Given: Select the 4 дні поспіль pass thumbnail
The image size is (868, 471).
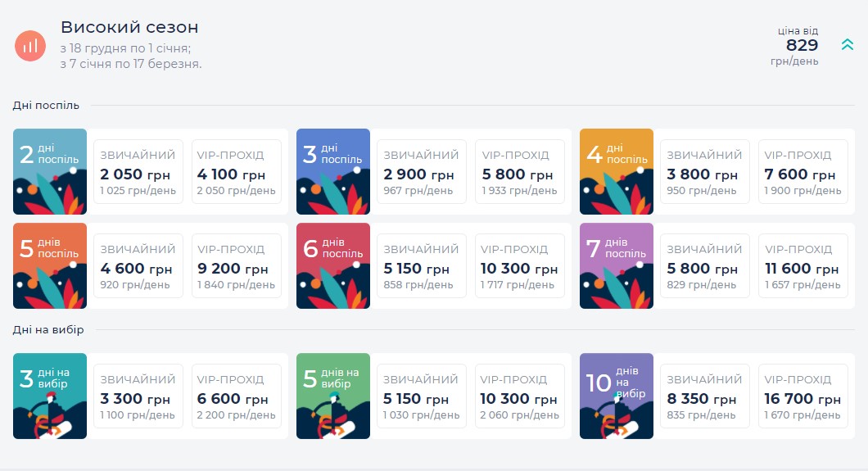Looking at the screenshot, I should click(617, 171).
